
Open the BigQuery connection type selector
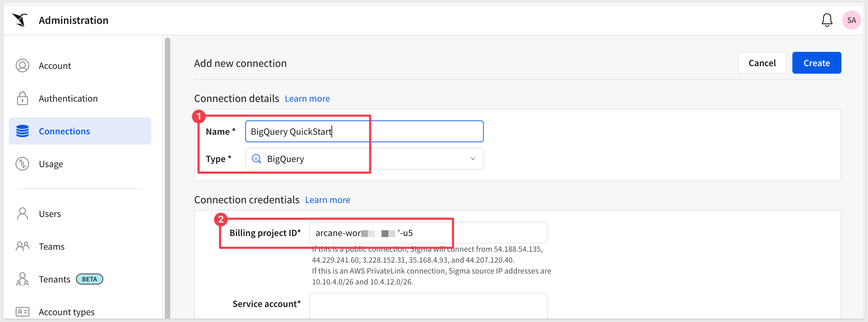coord(364,159)
